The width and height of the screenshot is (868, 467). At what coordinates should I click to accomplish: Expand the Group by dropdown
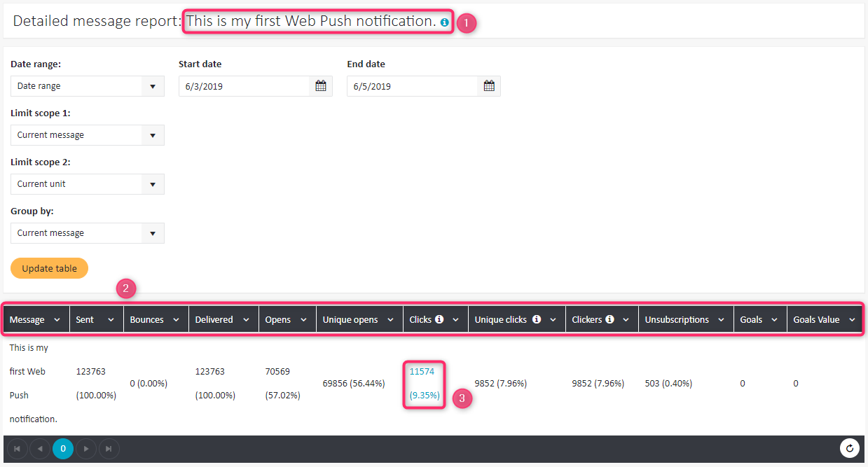point(153,233)
